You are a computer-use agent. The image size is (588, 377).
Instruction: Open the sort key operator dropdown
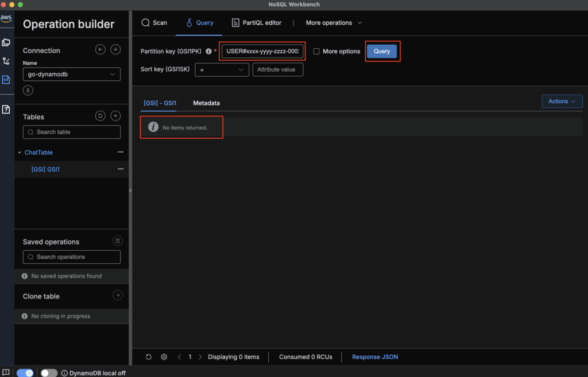[x=222, y=69]
